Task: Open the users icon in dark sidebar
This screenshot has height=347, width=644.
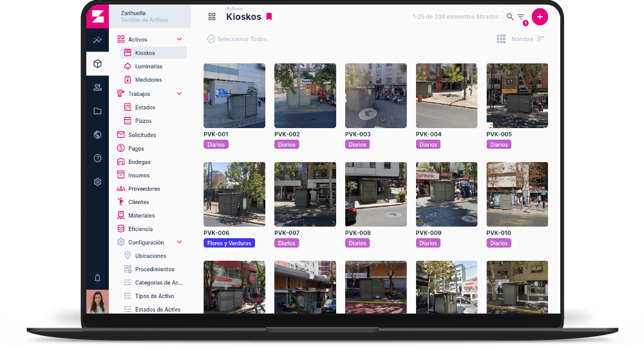Action: pyautogui.click(x=97, y=88)
